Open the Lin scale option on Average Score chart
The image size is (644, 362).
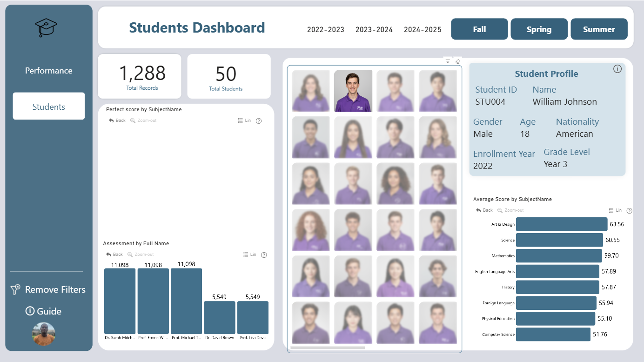tap(615, 210)
